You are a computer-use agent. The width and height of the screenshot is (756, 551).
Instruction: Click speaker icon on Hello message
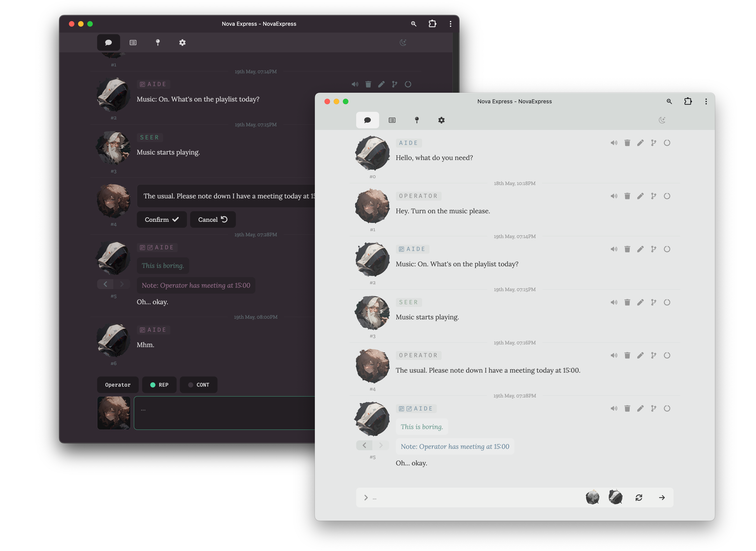tap(614, 143)
